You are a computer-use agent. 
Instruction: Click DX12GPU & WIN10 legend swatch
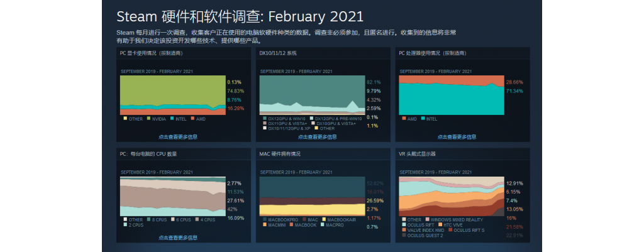[265, 118]
